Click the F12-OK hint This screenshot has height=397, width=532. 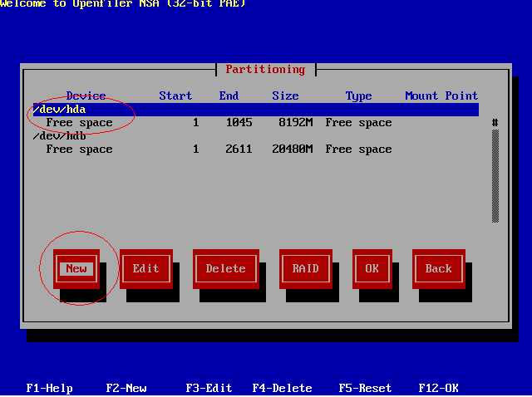439,388
